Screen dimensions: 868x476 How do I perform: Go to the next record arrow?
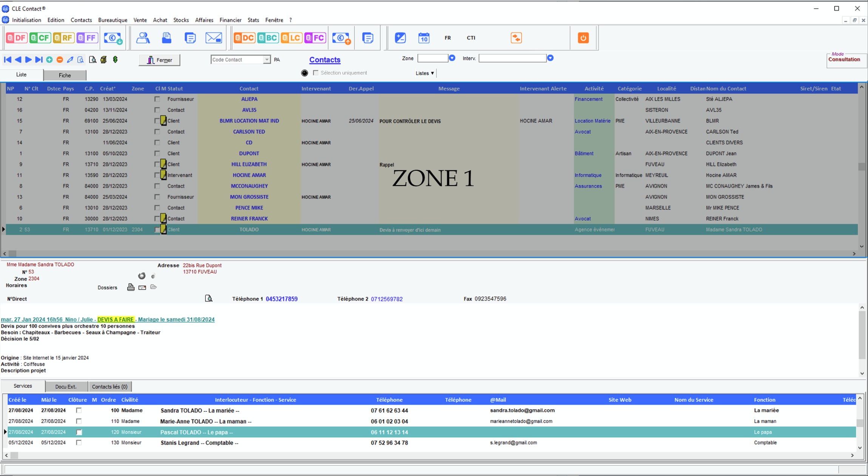28,60
